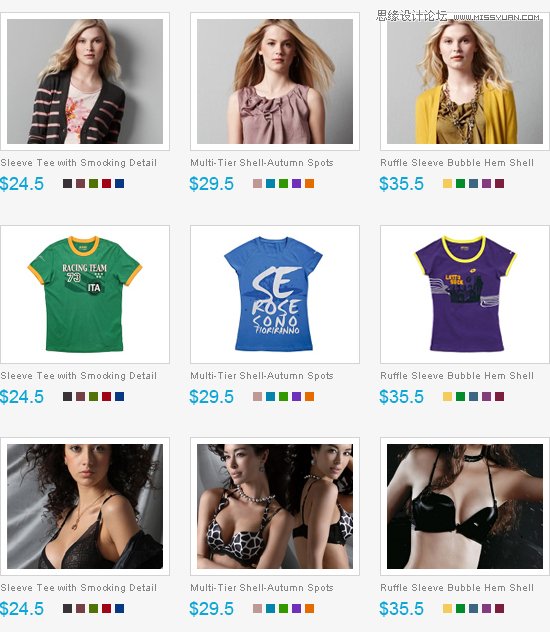The image size is (550, 632).
Task: Choose dark gray swatch under bottom-row $24.5 item
Action: tap(67, 609)
